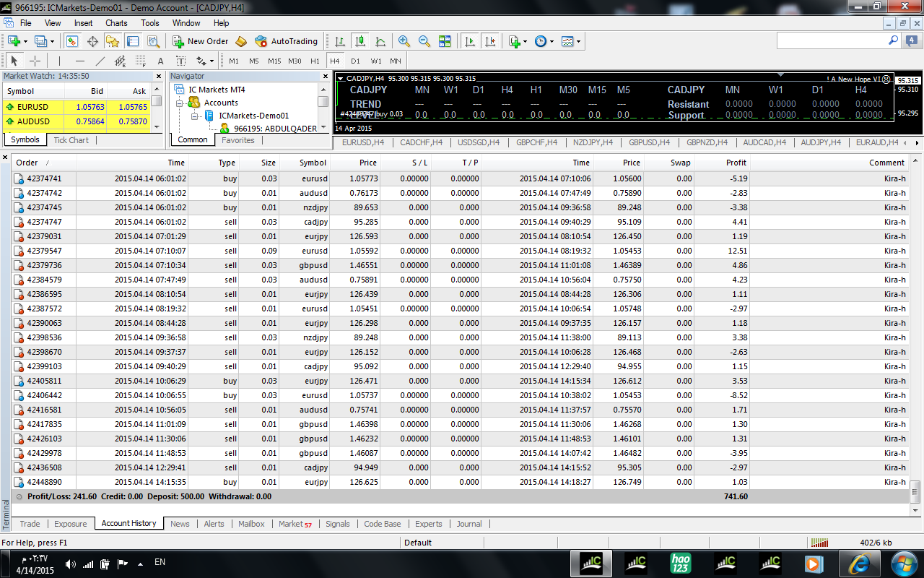Click the Zoom Out magnifier icon
Image resolution: width=924 pixels, height=578 pixels.
click(x=424, y=41)
